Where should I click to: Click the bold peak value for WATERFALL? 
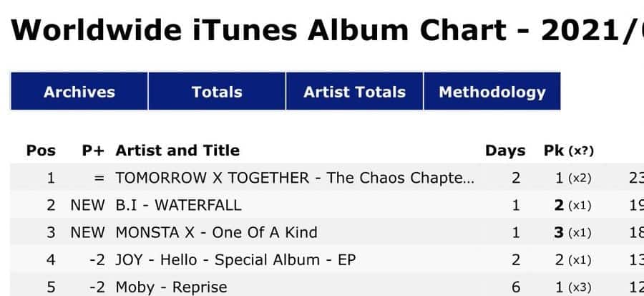[559, 205]
